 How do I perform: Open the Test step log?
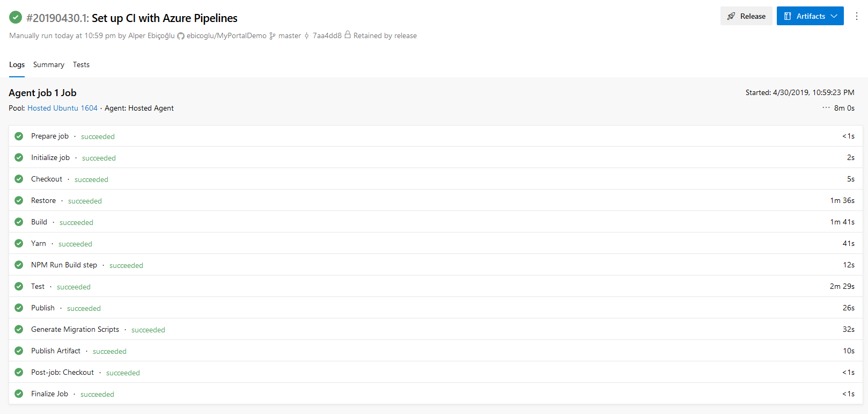point(436,286)
